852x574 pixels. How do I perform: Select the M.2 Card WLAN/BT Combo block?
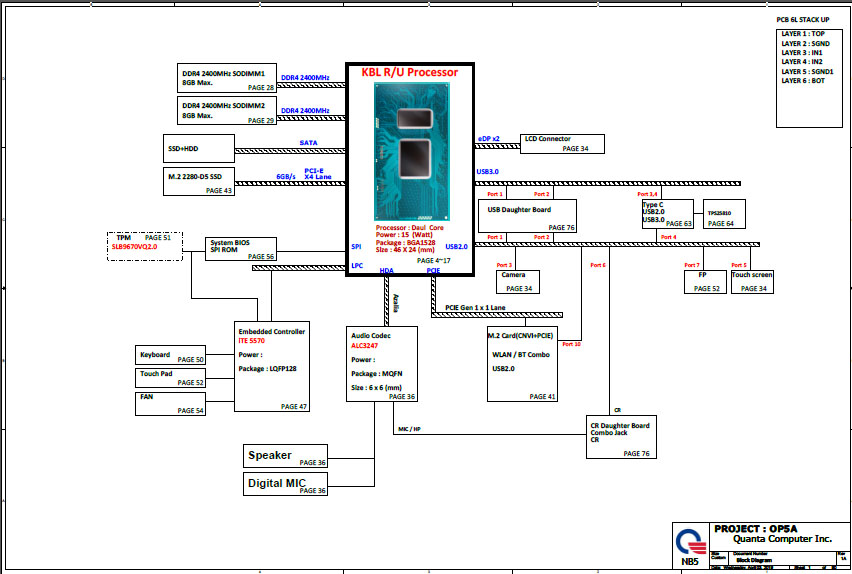pos(522,364)
